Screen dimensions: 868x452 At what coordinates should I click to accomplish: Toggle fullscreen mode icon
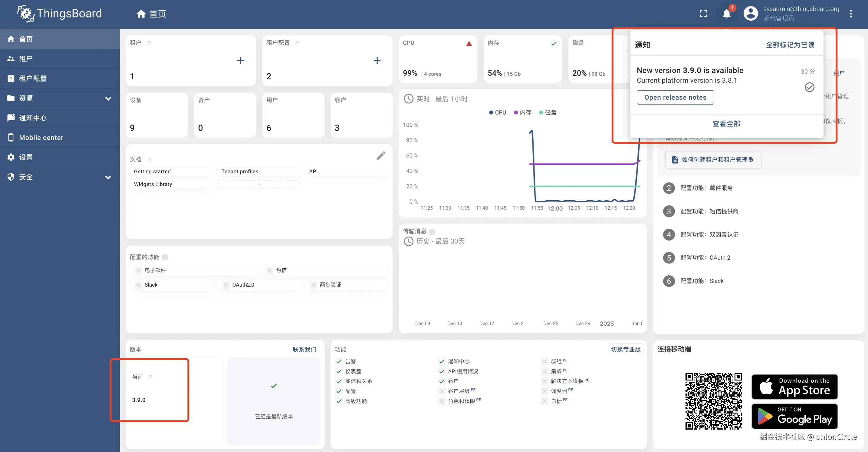coord(703,14)
